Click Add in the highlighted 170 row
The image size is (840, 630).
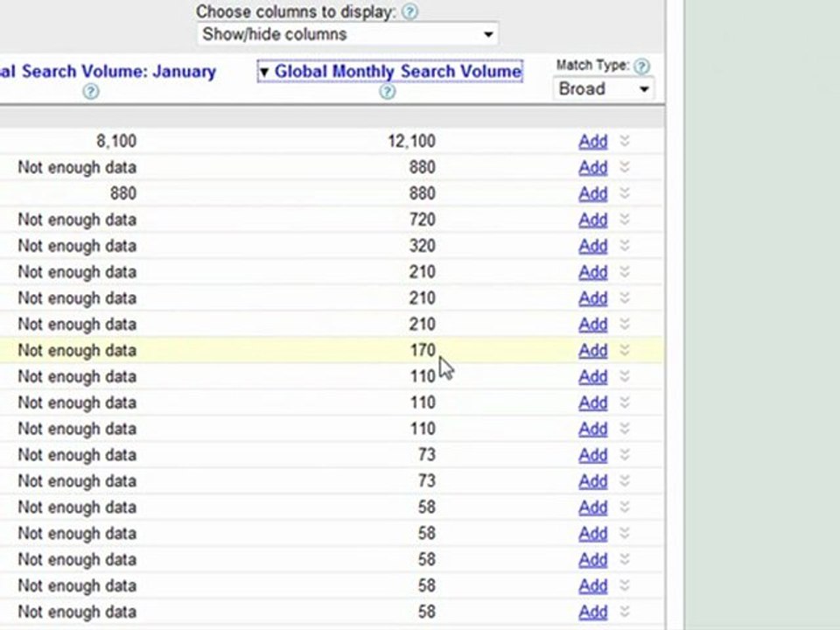click(593, 350)
